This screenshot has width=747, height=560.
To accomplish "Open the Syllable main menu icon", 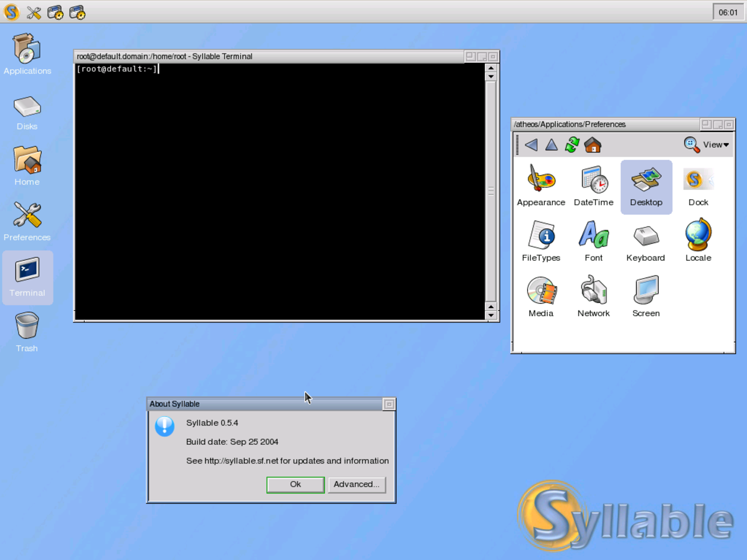I will pyautogui.click(x=11, y=12).
